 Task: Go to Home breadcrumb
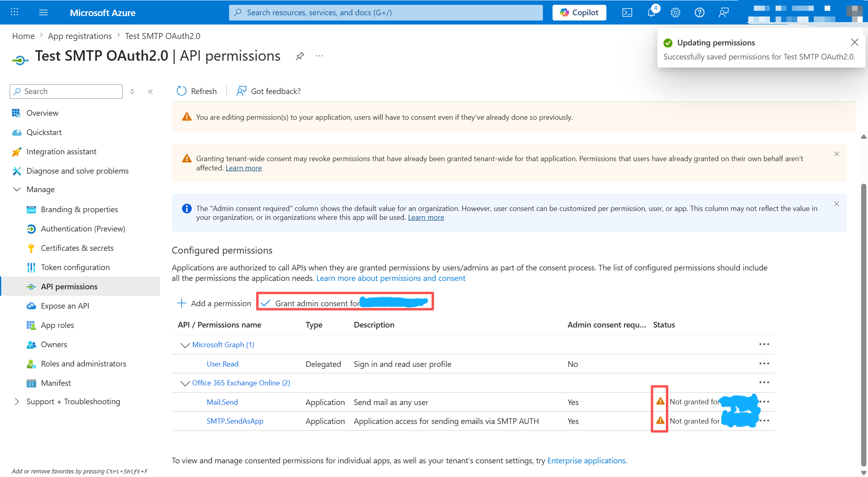(23, 36)
